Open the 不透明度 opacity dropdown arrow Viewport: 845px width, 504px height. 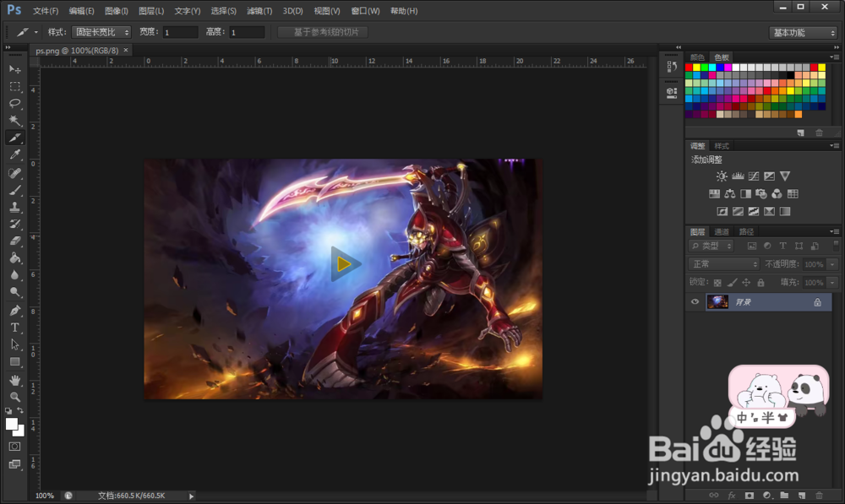pos(832,264)
